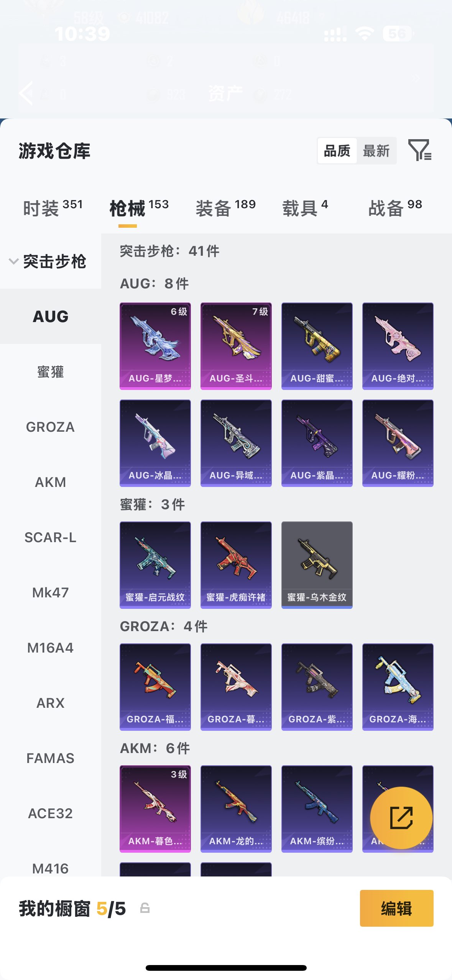Viewport: 452px width, 980px height.
Task: Collapse the 突击步枪 category
Action: tap(48, 261)
